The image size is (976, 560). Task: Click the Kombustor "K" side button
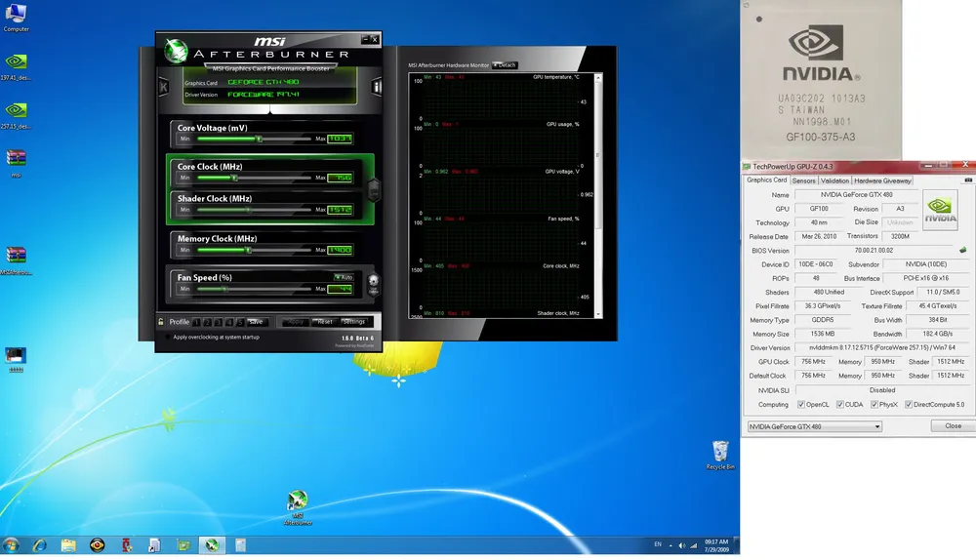(163, 87)
